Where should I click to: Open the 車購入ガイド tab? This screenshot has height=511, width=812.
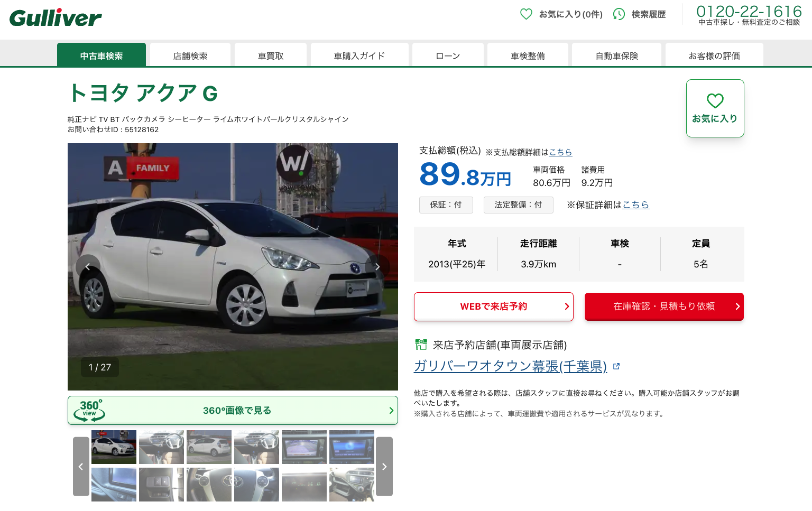point(359,55)
